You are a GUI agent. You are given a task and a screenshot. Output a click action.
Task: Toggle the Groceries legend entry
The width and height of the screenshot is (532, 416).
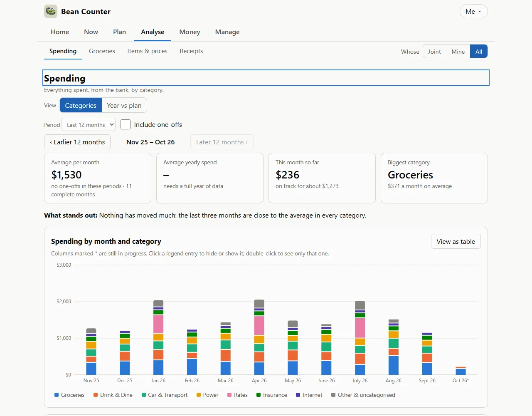(x=69, y=395)
